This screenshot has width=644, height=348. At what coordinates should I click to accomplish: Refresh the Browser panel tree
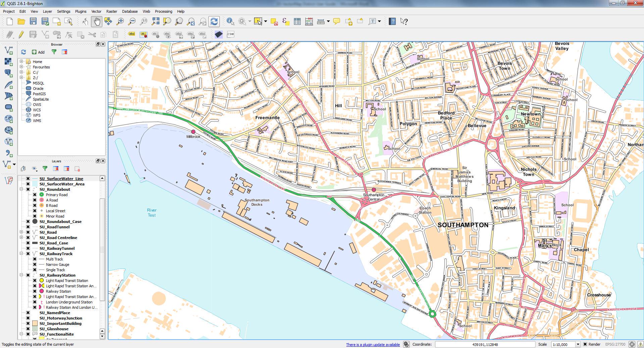[23, 52]
